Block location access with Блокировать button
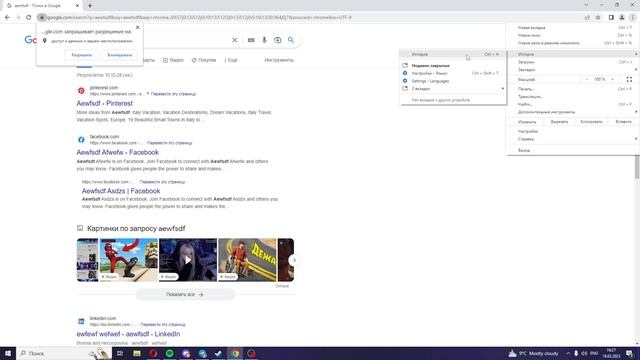Viewport: 640px width, 360px height. click(x=120, y=55)
